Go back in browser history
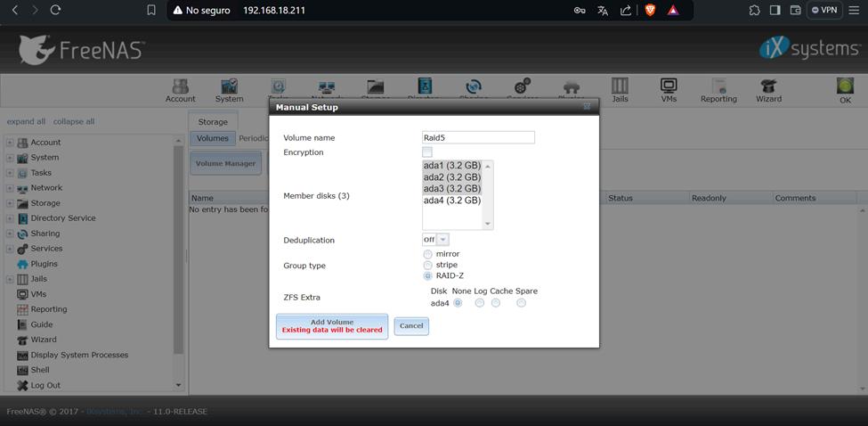The image size is (868, 426). click(15, 10)
